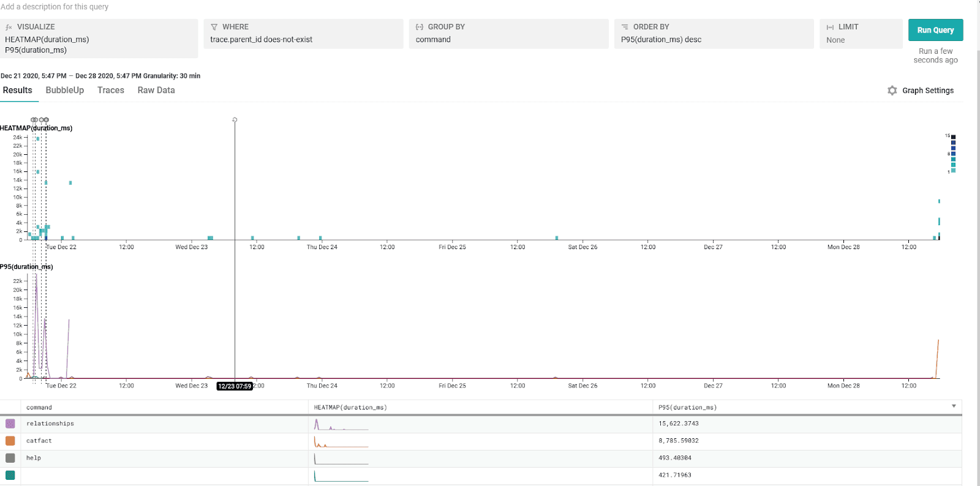Image resolution: width=980 pixels, height=486 pixels.
Task: Click the gray swatch for help row
Action: pyautogui.click(x=10, y=458)
